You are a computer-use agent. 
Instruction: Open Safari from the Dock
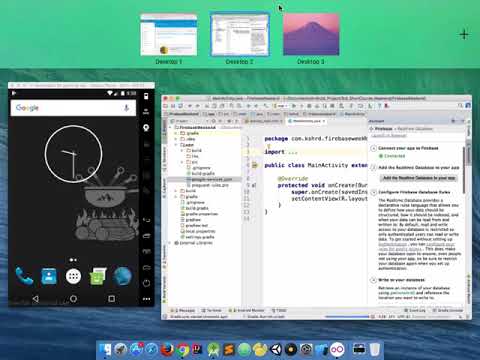click(152, 349)
